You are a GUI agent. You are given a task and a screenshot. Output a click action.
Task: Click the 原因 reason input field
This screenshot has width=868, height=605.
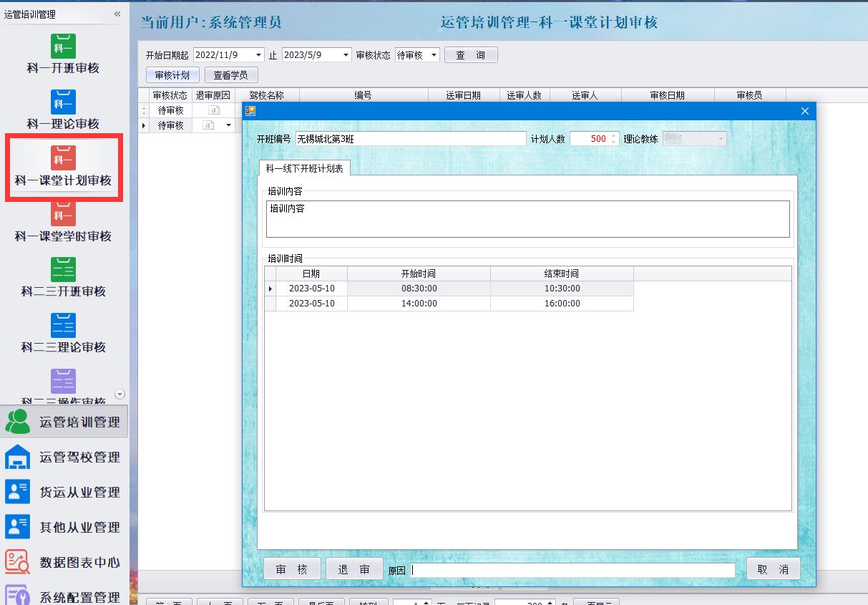tap(572, 570)
